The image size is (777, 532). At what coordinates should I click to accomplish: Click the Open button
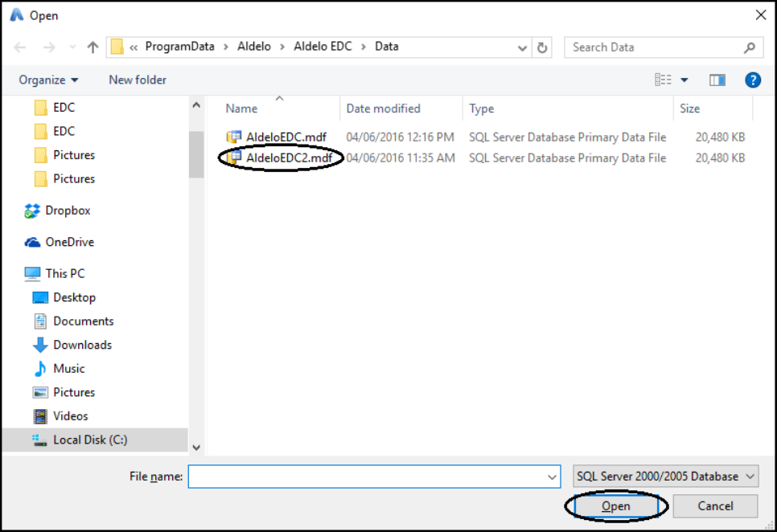(616, 505)
